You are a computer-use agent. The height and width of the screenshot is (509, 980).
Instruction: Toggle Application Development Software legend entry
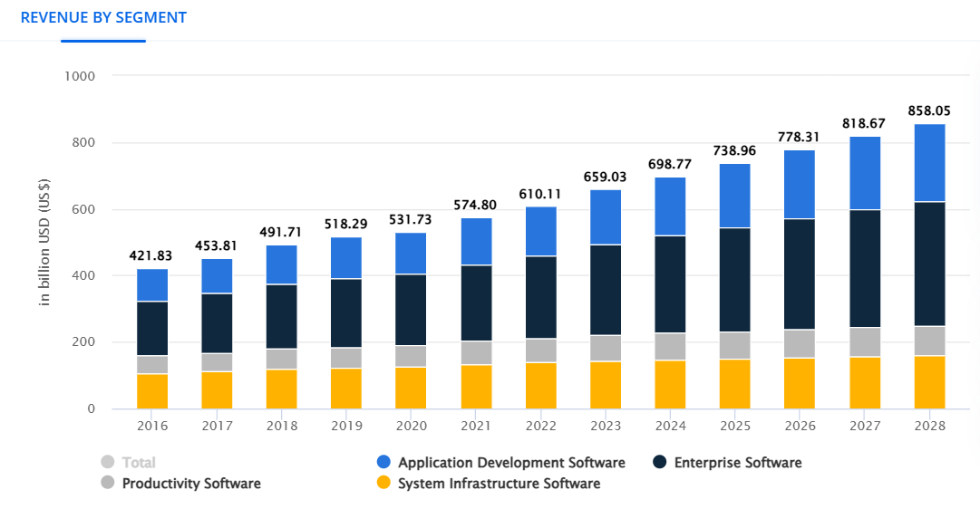(x=511, y=463)
